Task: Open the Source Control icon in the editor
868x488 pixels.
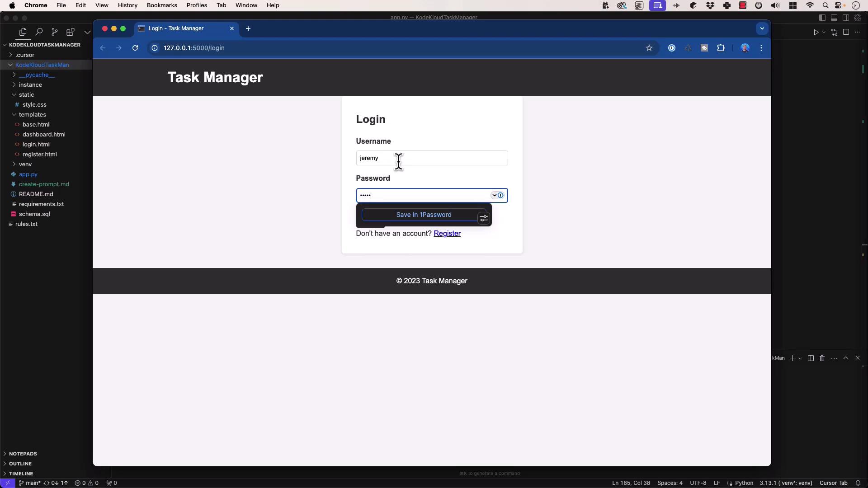Action: coord(55,32)
